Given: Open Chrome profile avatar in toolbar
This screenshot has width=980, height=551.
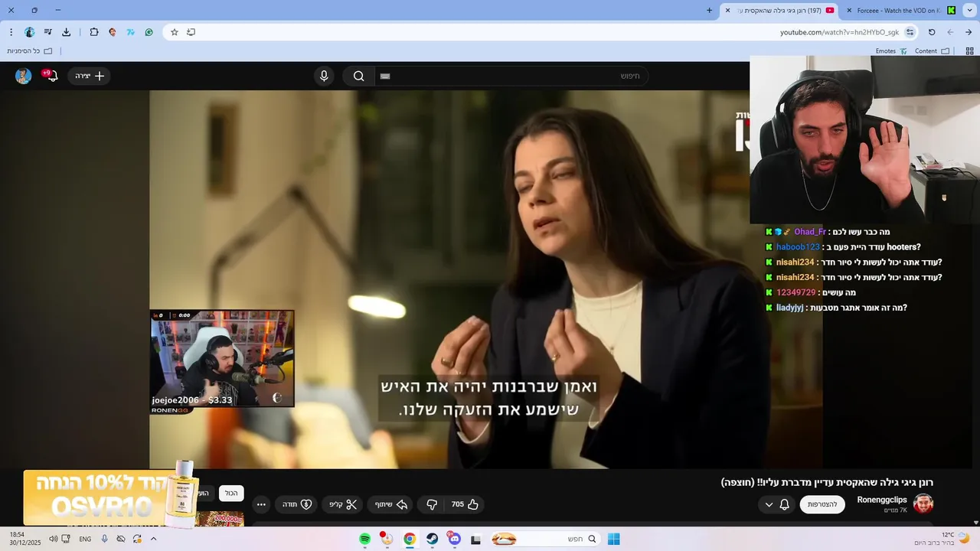Looking at the screenshot, I should pyautogui.click(x=30, y=32).
